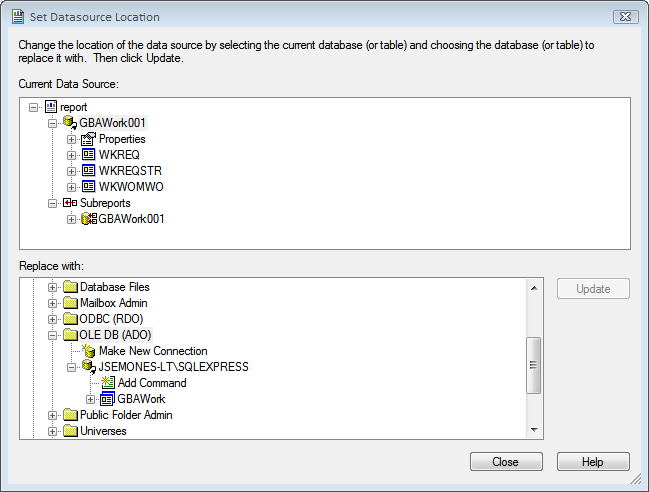Expand the ODBC (RDO) folder

52,319
